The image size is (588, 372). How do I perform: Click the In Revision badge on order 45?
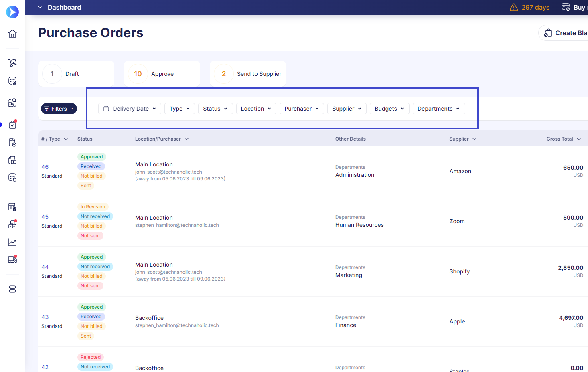click(93, 207)
